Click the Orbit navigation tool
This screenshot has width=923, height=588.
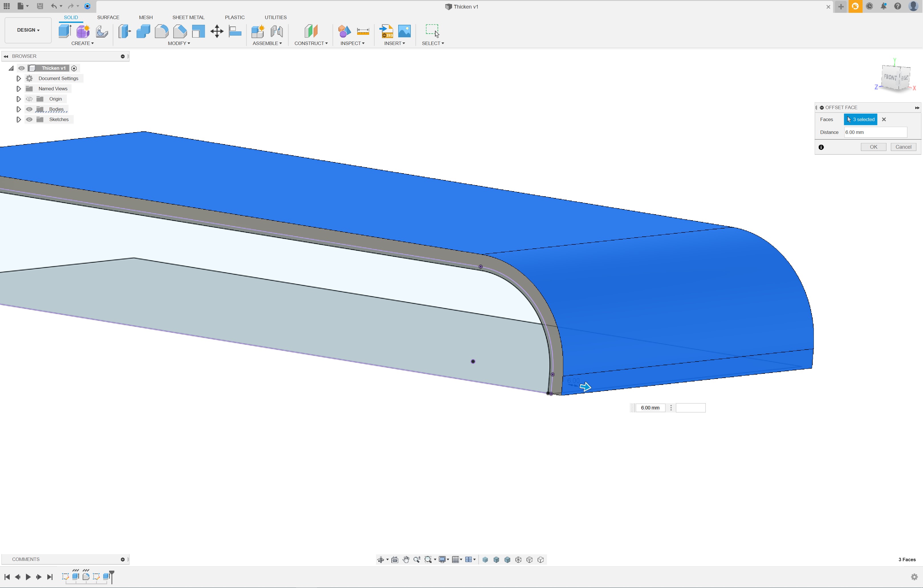pos(381,560)
